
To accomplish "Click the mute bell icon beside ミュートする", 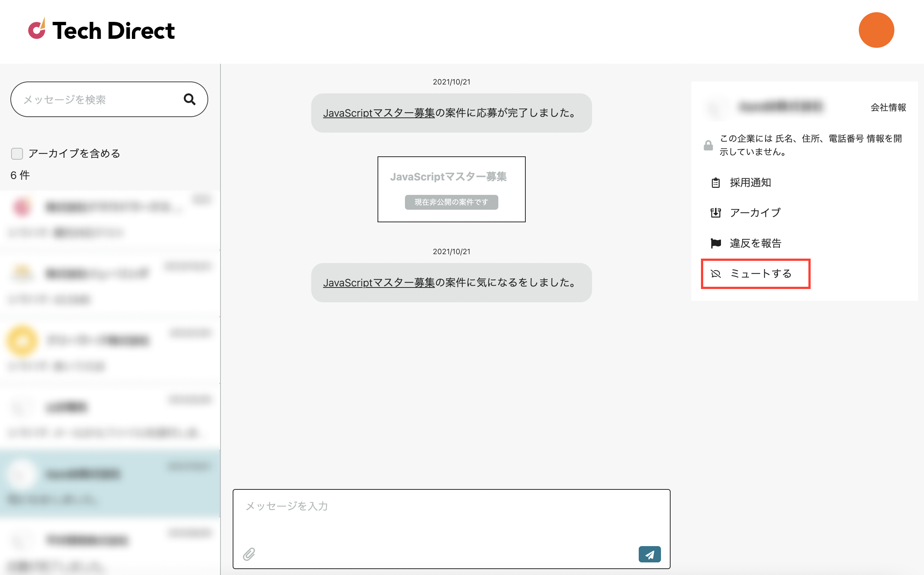I will pyautogui.click(x=717, y=273).
